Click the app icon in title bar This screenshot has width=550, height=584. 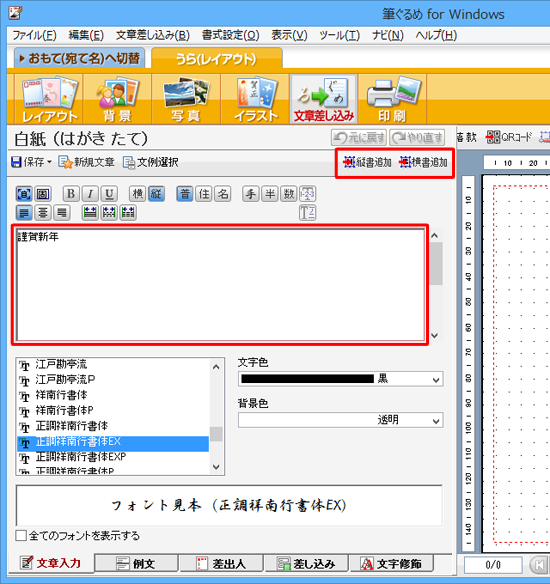coord(15,13)
